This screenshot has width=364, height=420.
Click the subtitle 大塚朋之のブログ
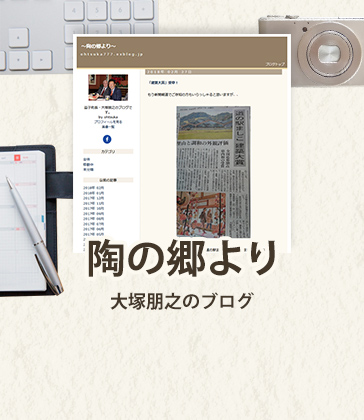182,301
